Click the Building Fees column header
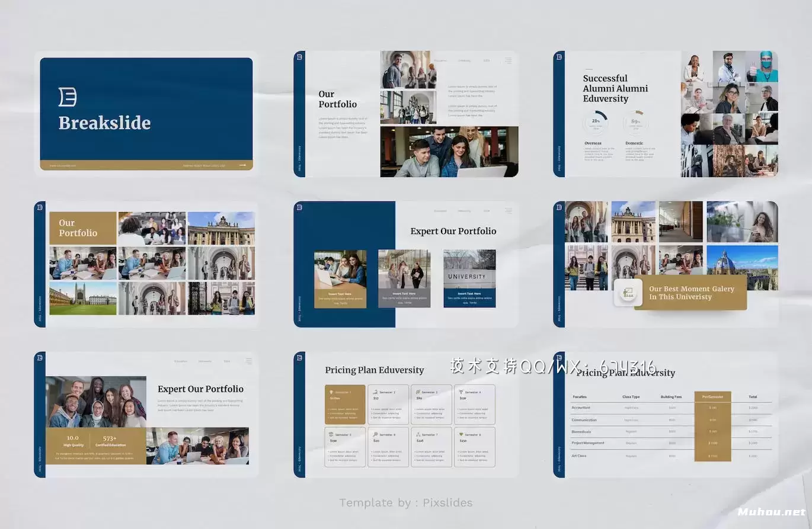This screenshot has height=529, width=812. 672,397
